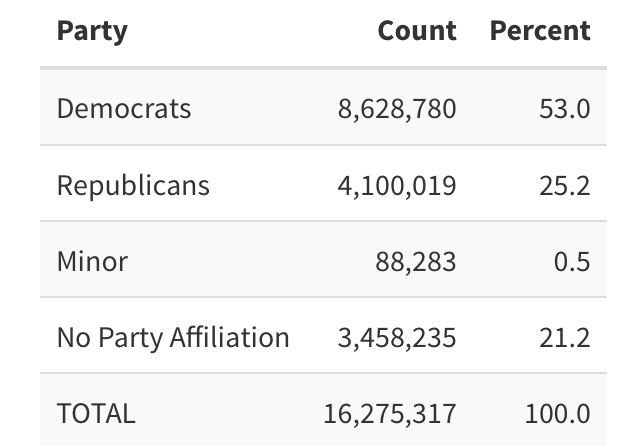
Task: Click total count 16,275,317
Action: pyautogui.click(x=390, y=413)
